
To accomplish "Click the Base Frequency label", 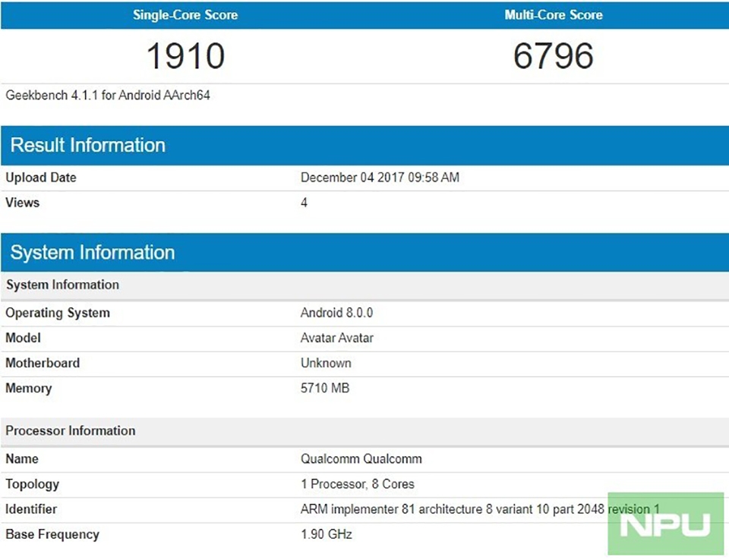I will point(52,534).
